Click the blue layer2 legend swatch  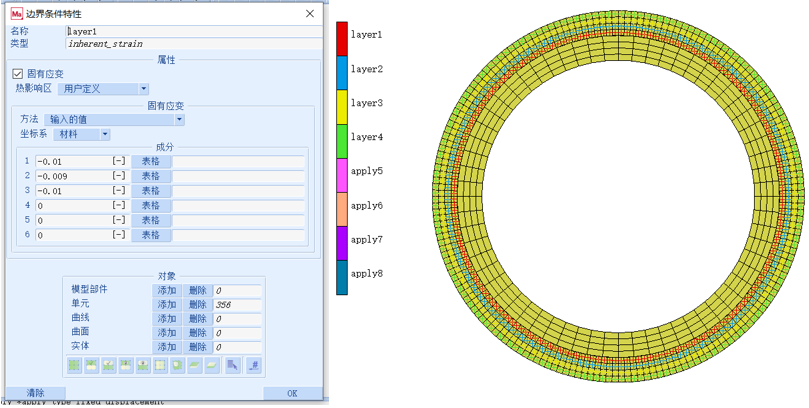point(342,73)
